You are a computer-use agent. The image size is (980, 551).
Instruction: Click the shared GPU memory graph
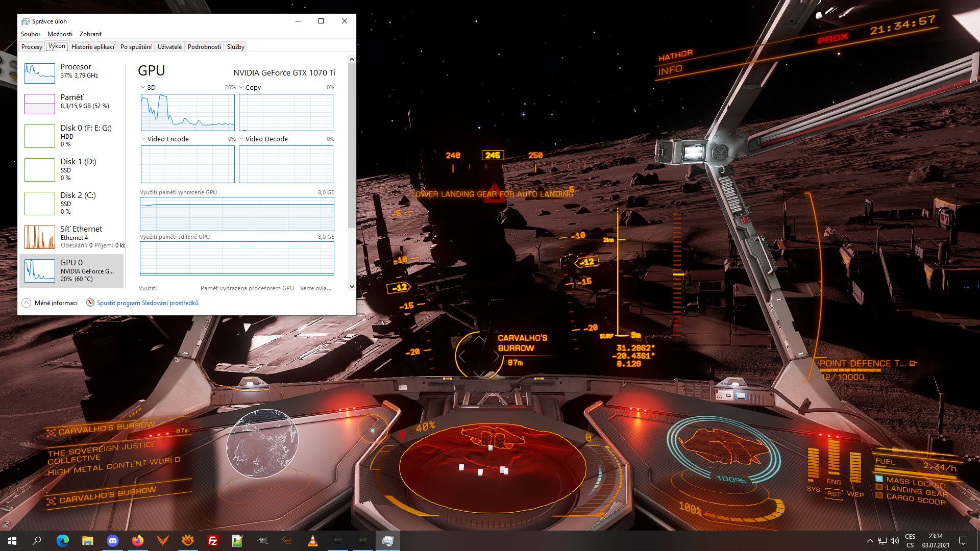(x=237, y=258)
